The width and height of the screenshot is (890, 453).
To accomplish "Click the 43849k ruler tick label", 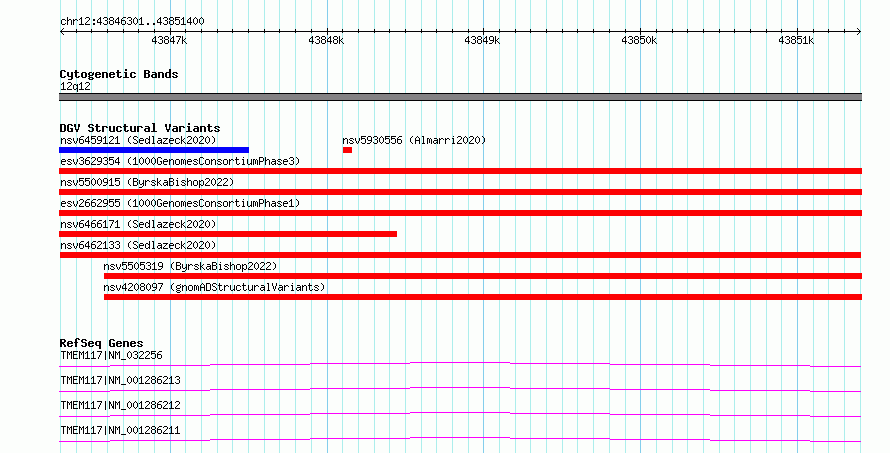I will (x=482, y=40).
